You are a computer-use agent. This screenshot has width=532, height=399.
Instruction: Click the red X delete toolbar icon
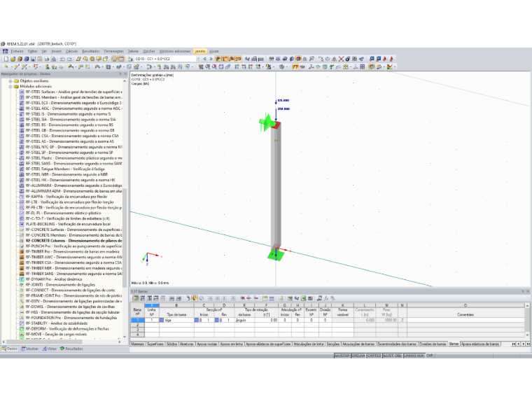click(341, 59)
